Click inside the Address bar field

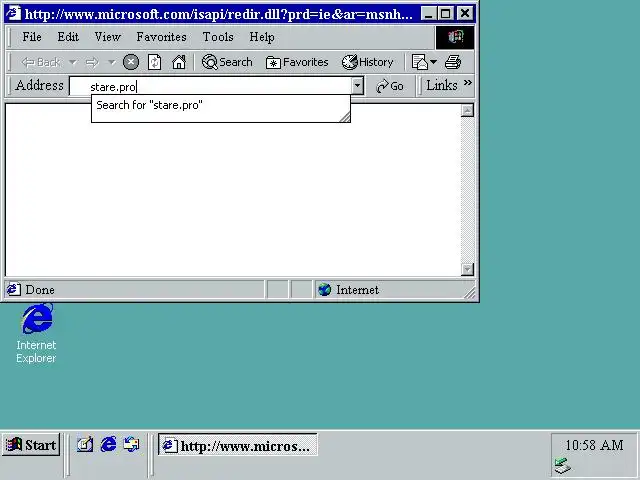[211, 86]
